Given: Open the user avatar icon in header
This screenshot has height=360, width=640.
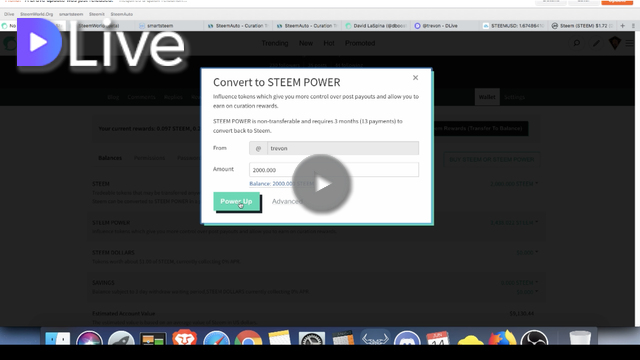Looking at the screenshot, I should pyautogui.click(x=615, y=43).
